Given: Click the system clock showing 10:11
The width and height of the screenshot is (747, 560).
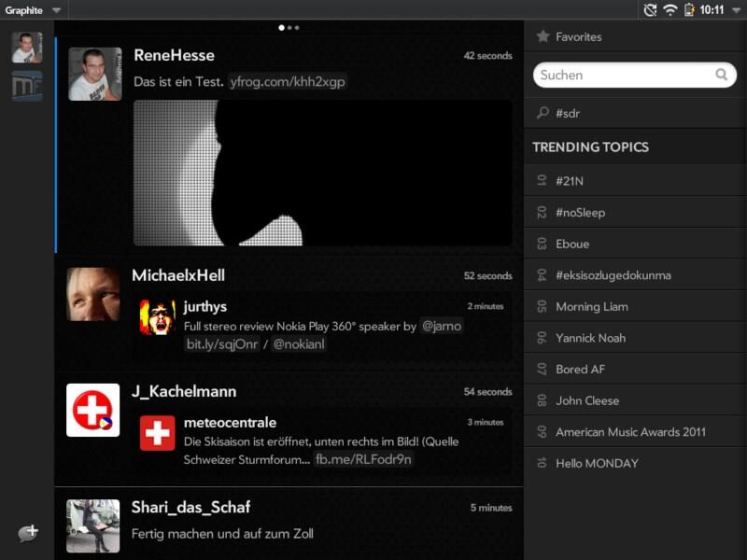Looking at the screenshot, I should click(x=712, y=10).
